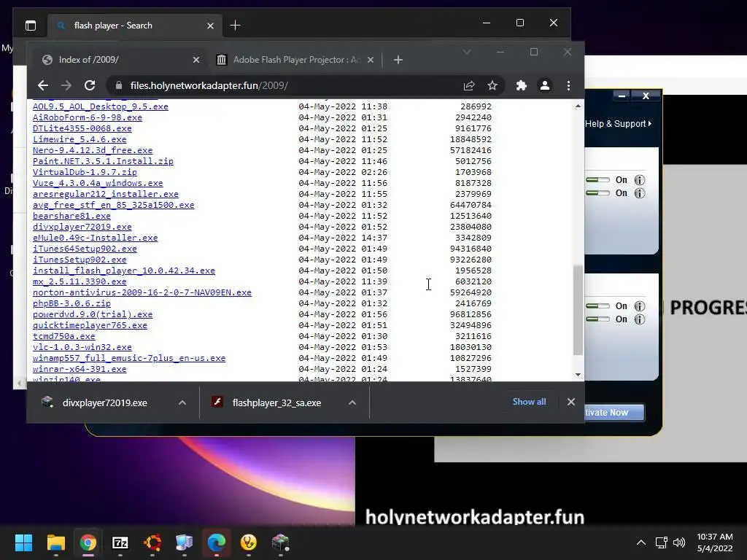Open clock and date in taskbar
747x560 pixels.
715,542
